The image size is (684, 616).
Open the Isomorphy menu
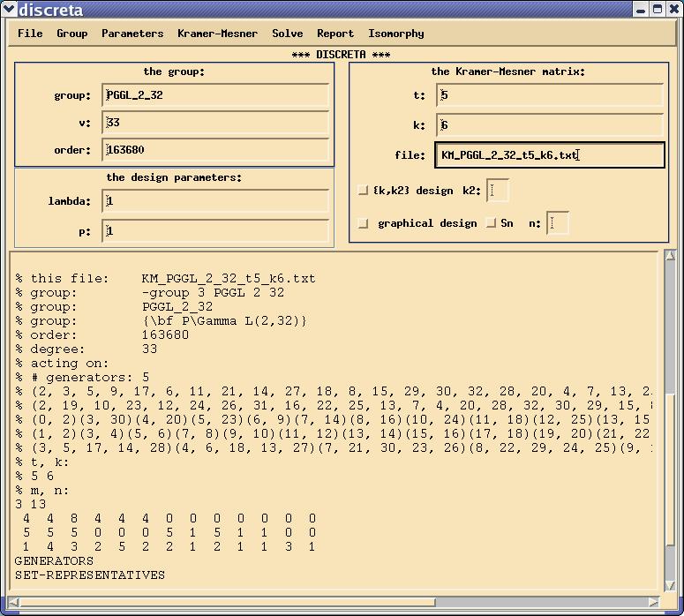(396, 34)
